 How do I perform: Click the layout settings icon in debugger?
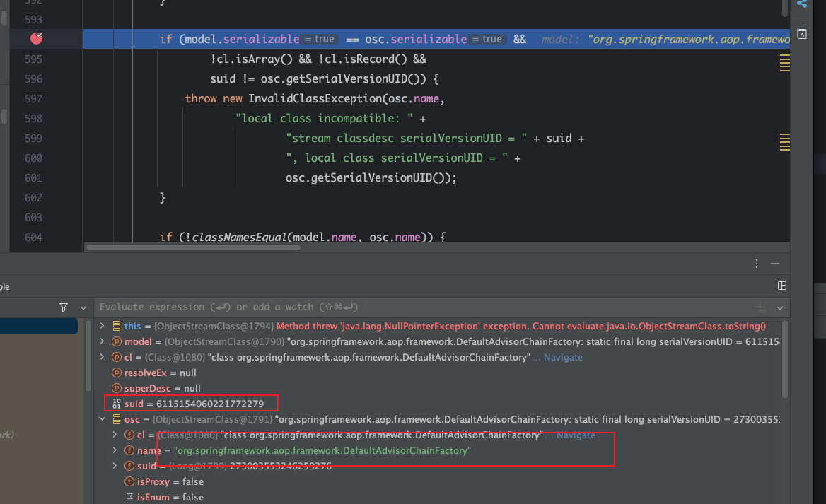coord(782,286)
